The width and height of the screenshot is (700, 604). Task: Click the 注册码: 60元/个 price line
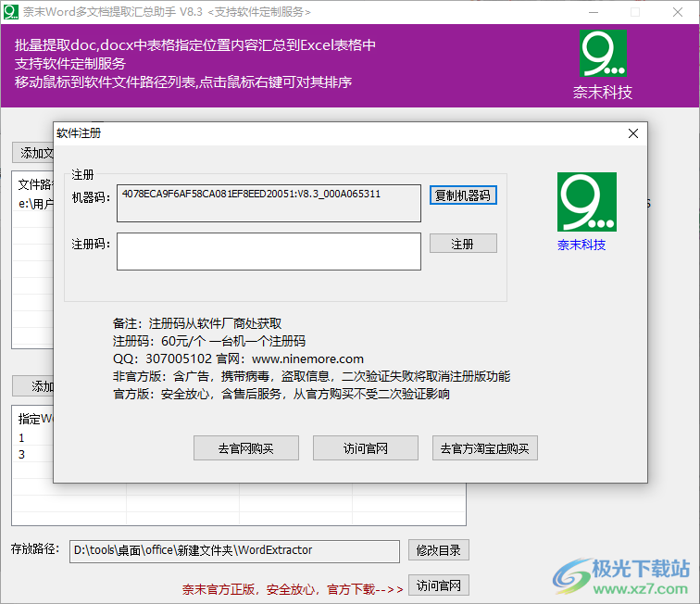[209, 341]
